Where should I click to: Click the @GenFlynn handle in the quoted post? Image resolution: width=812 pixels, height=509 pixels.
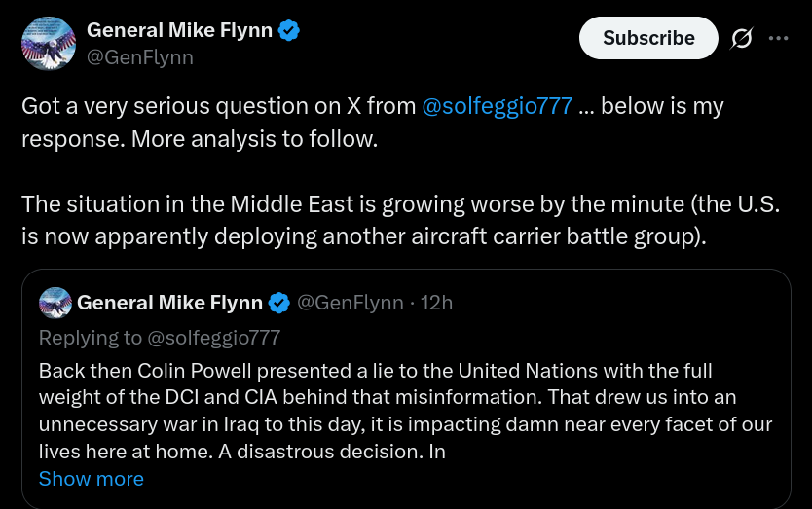pyautogui.click(x=351, y=303)
